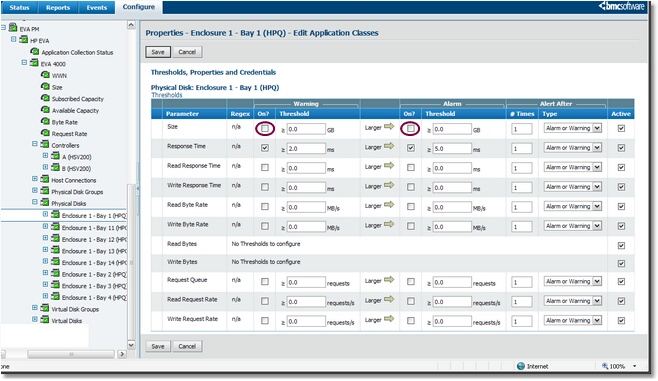Collapse the Controllers tree node

35,144
